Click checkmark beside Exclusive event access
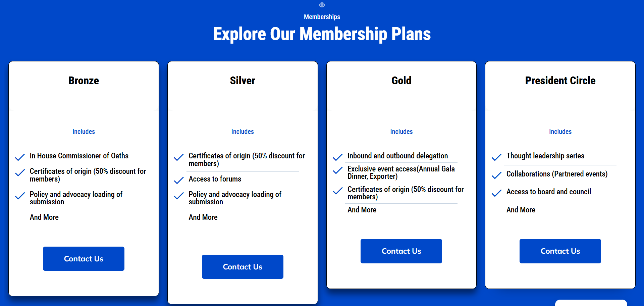Screen dimensions: 644x306 coord(337,170)
